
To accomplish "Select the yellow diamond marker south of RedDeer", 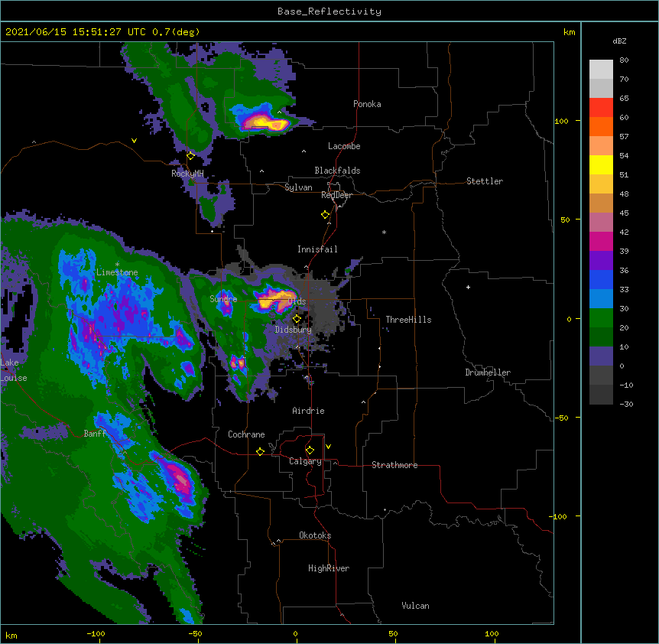I will point(325,215).
